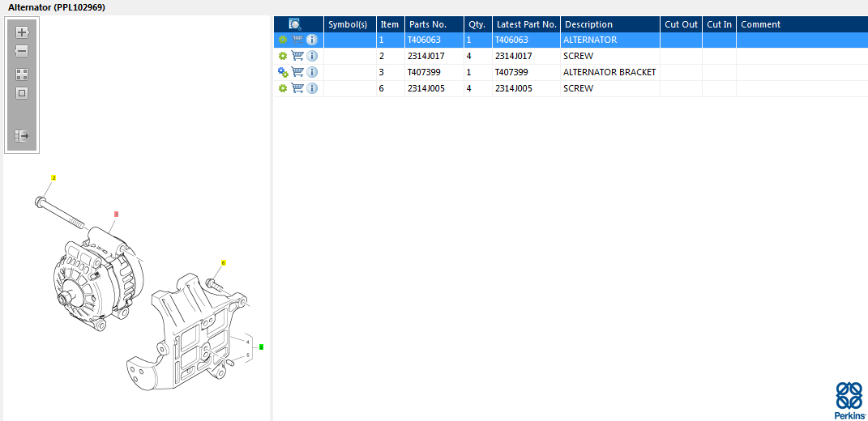The image size is (868, 421).
Task: Click part number T407399 in Parts No. column
Action: point(424,72)
